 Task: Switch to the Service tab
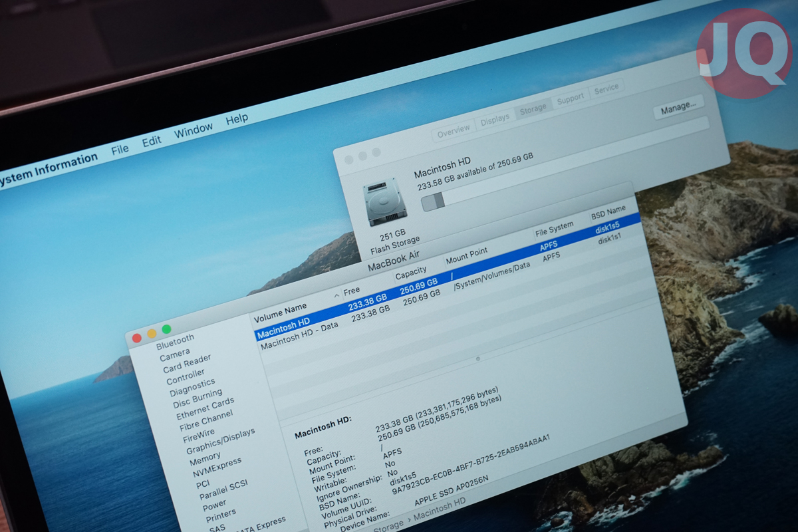tap(606, 89)
